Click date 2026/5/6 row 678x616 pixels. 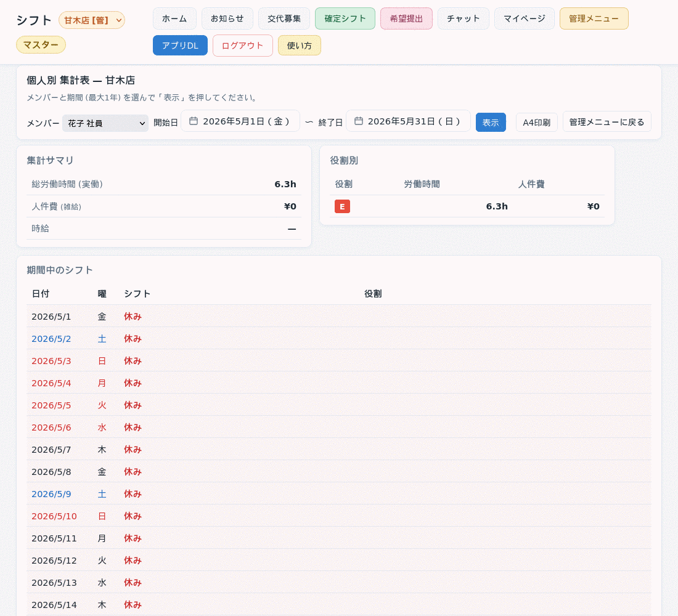(x=338, y=428)
